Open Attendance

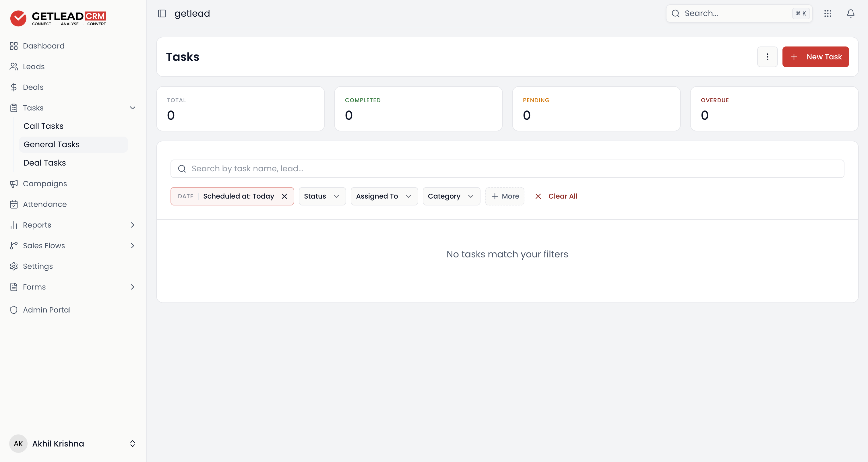[45, 204]
